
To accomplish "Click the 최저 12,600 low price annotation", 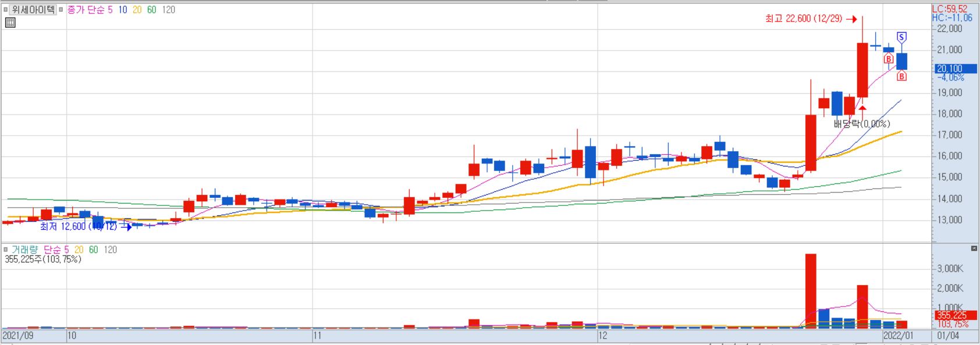I will click(x=78, y=226).
